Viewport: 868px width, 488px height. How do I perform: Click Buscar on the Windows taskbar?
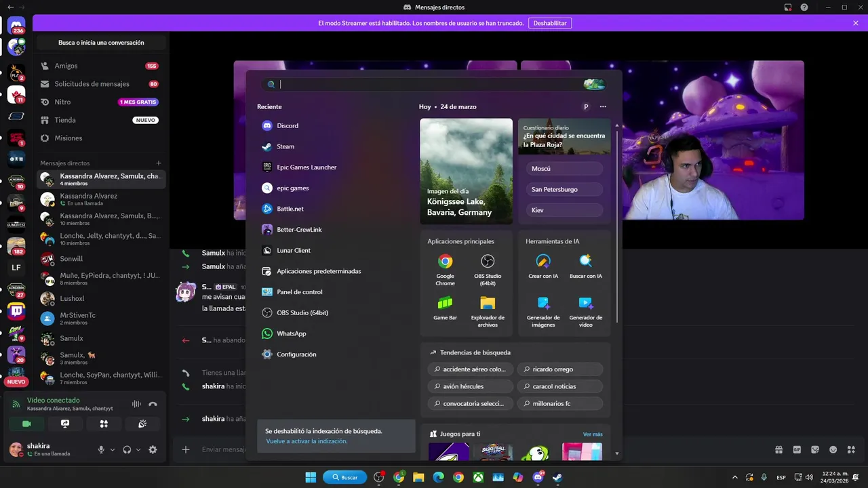(345, 477)
